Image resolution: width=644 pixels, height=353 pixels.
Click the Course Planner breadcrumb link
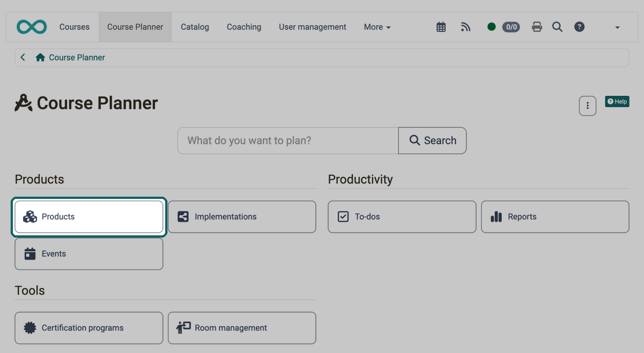(x=77, y=58)
